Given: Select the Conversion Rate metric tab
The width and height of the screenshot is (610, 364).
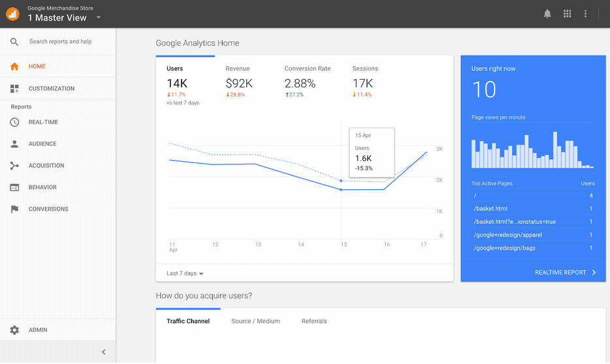Looking at the screenshot, I should [308, 82].
